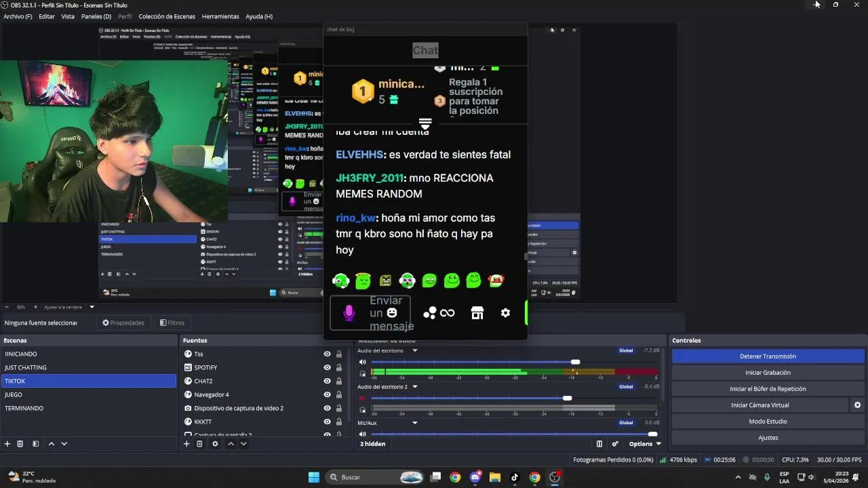The height and width of the screenshot is (488, 868).
Task: Click Audio del escritorio 2 volume slider handle
Action: pos(568,398)
